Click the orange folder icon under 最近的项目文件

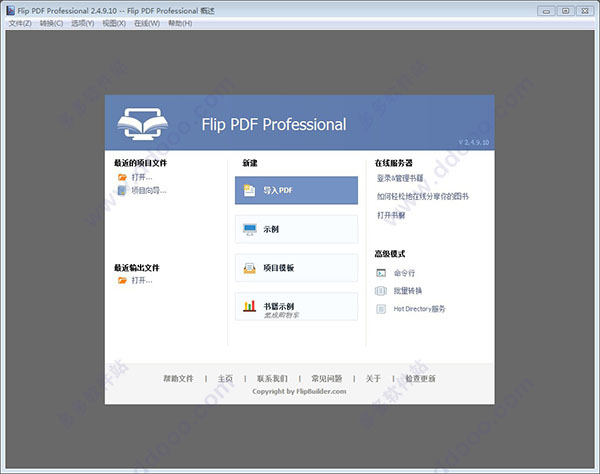coord(122,177)
